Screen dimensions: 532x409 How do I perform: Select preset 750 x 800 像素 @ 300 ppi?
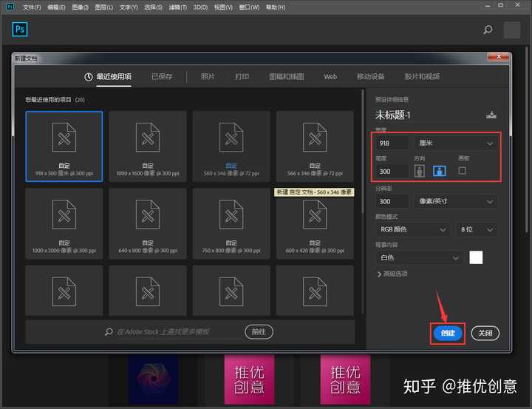click(x=231, y=224)
